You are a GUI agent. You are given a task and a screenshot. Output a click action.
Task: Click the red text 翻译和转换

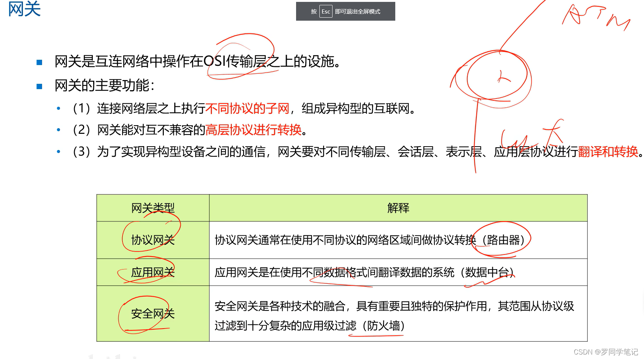click(x=608, y=151)
